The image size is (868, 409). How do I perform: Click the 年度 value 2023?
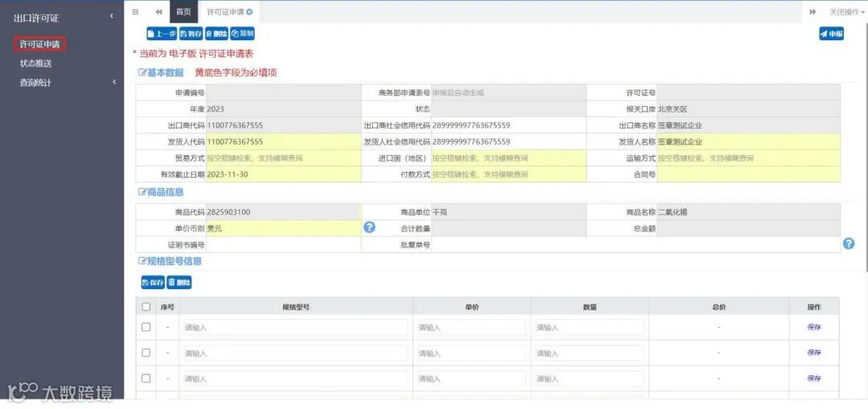(215, 109)
